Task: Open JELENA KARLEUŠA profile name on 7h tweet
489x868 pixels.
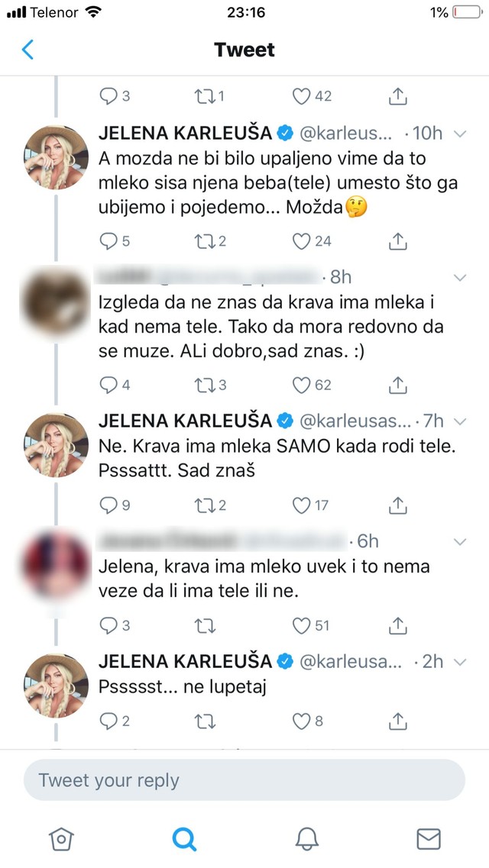Action: 185,420
